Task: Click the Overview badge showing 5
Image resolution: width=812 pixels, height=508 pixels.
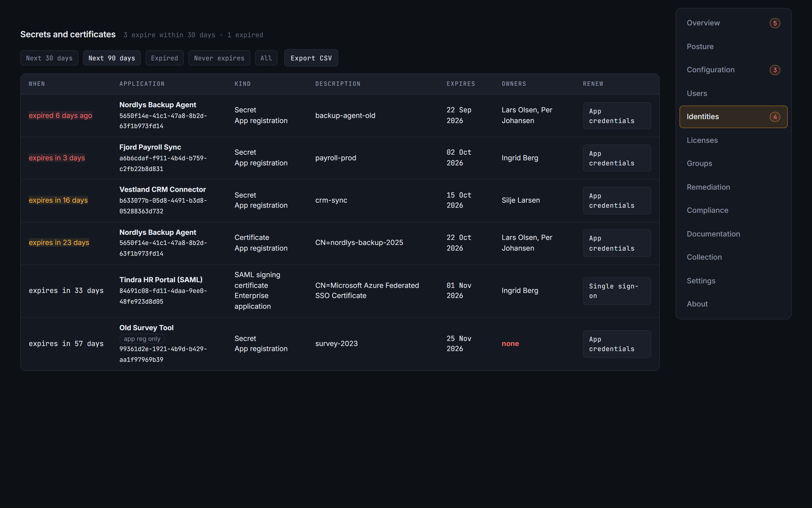Action: pyautogui.click(x=775, y=23)
